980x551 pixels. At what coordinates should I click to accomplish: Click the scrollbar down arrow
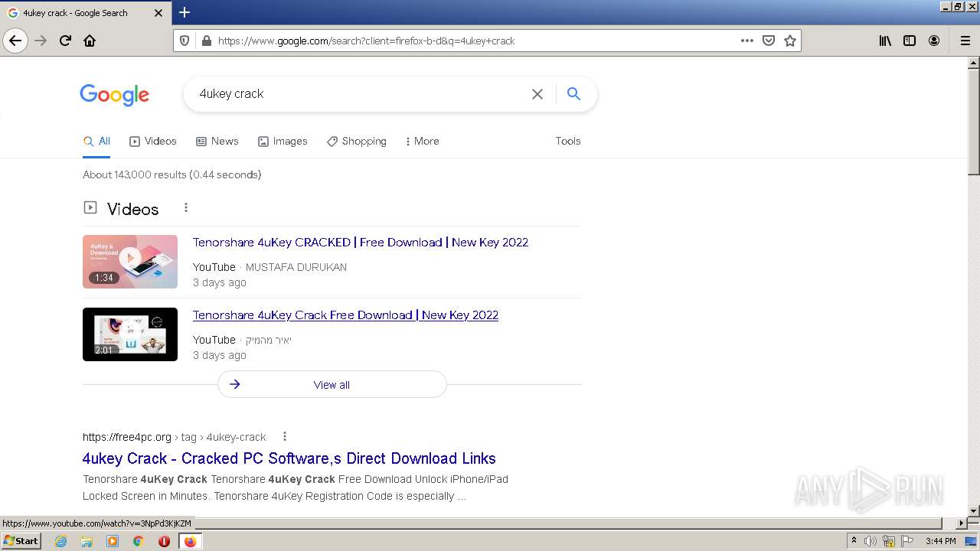(x=974, y=510)
